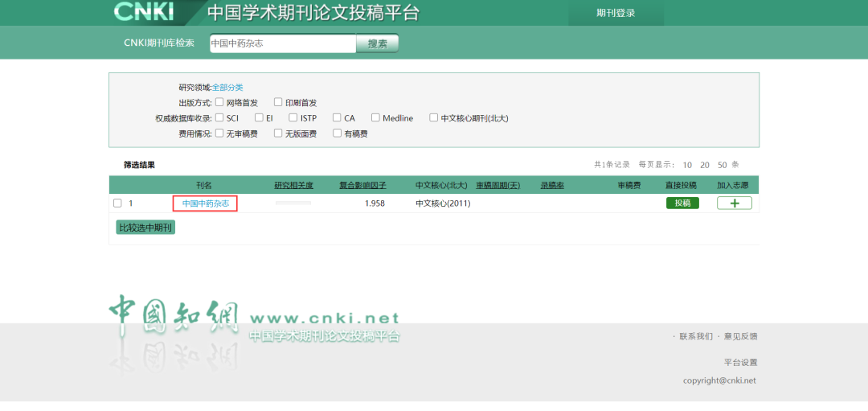Viewport: 868px width, 411px height.
Task: Click the 中国学术期刊论文投稿平台 header title
Action: point(313,13)
